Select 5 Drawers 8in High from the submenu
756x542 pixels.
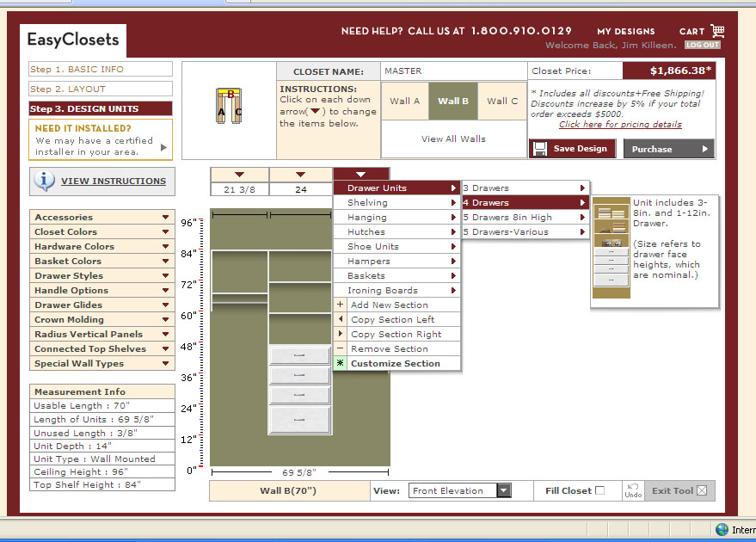(525, 218)
